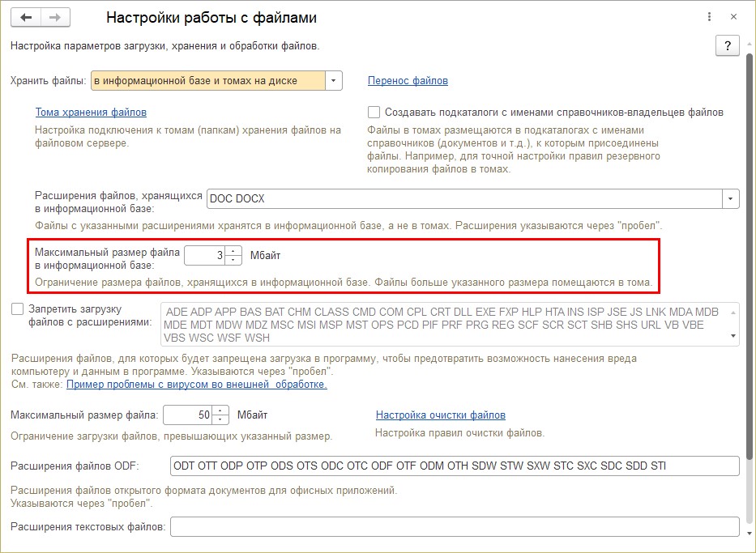
Task: Click the back navigation arrow
Action: click(x=26, y=17)
